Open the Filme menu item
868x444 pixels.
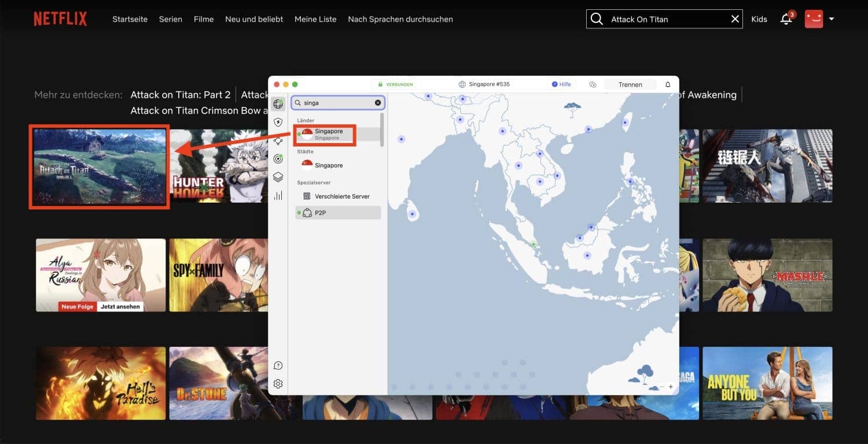204,19
